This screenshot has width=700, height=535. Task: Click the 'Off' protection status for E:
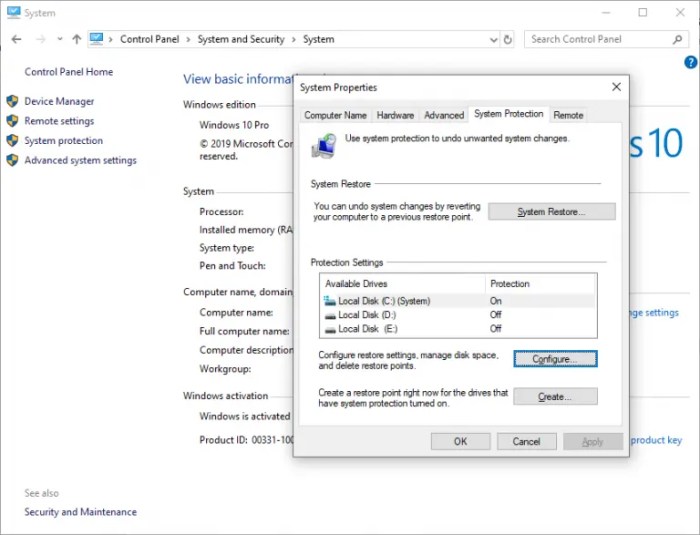tap(496, 329)
